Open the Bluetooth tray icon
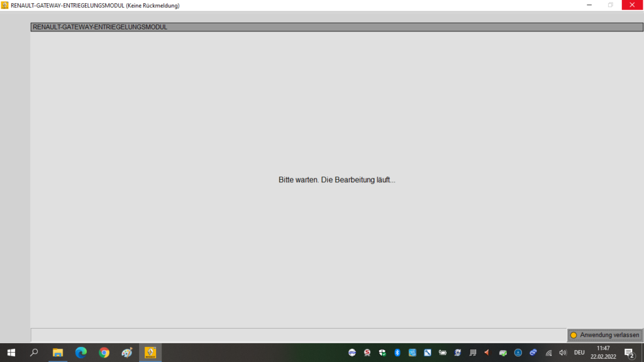Viewport: 644px width, 362px height. click(x=397, y=353)
